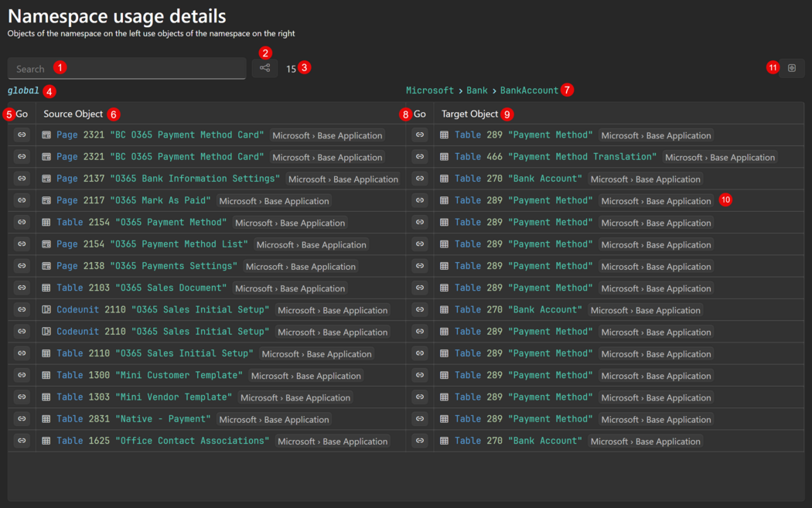Go to target Bank Account in last row
Viewport: 812px width, 508px height.
click(420, 441)
